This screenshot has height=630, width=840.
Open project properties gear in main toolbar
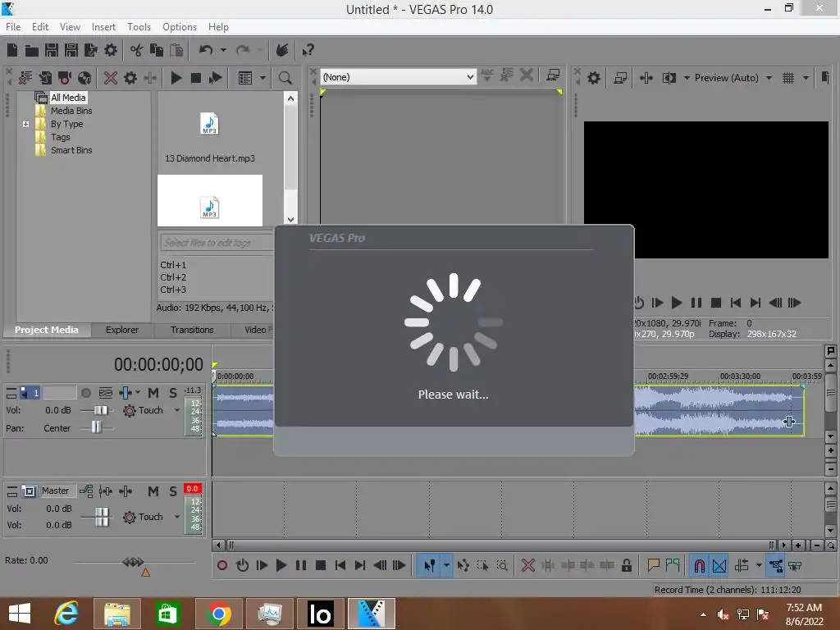(111, 50)
